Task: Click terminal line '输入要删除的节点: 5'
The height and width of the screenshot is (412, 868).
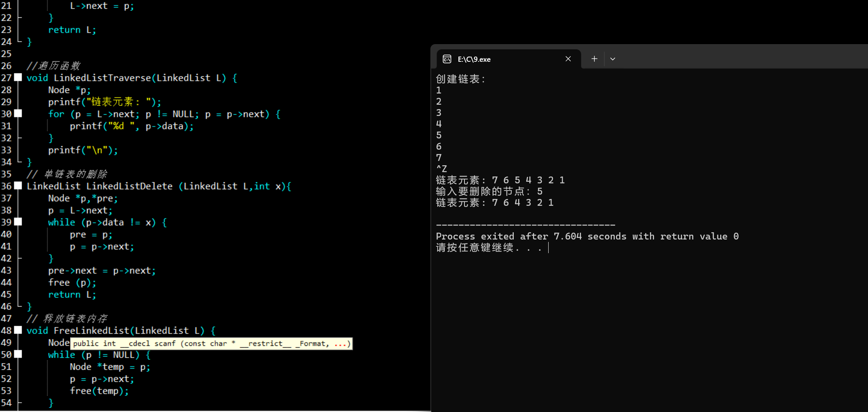Action: (x=489, y=191)
